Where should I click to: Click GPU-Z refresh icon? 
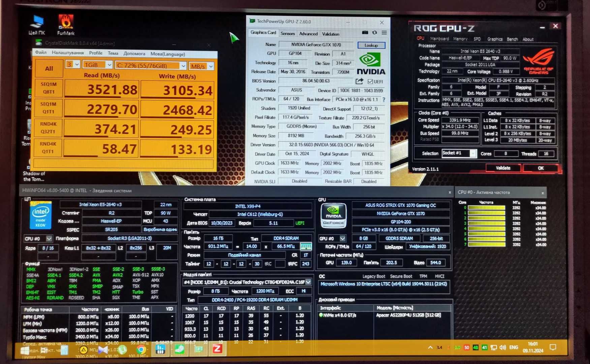point(374,33)
